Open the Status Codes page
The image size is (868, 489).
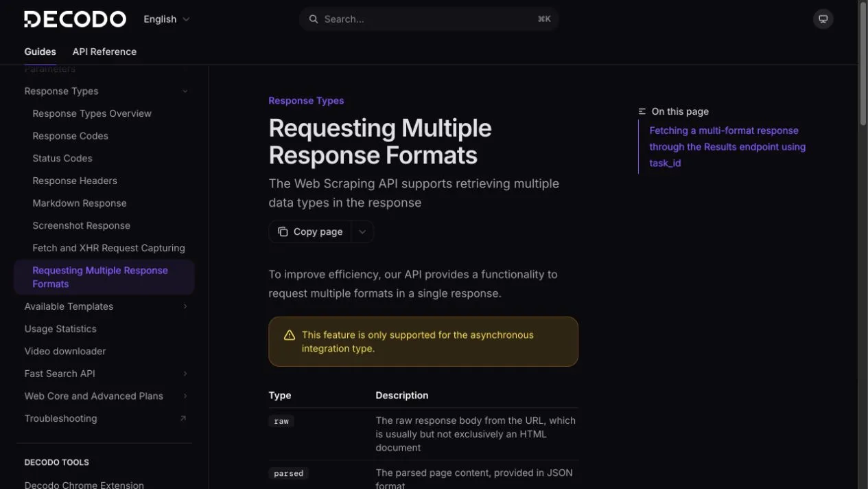tap(62, 158)
